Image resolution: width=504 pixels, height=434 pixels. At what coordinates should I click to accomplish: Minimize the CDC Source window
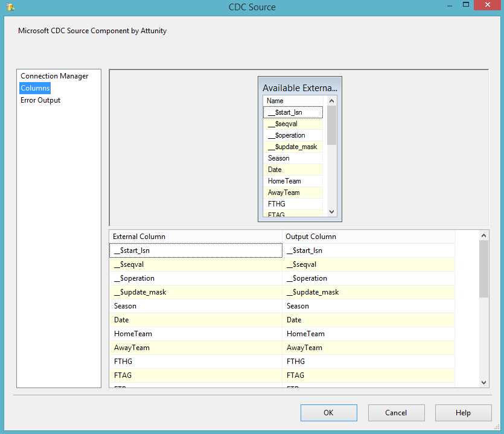(x=450, y=5)
